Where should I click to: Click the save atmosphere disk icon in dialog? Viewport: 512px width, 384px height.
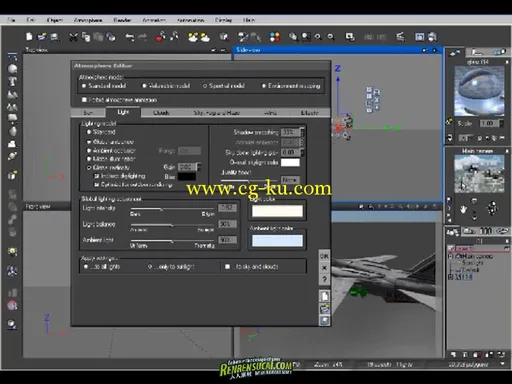(324, 320)
